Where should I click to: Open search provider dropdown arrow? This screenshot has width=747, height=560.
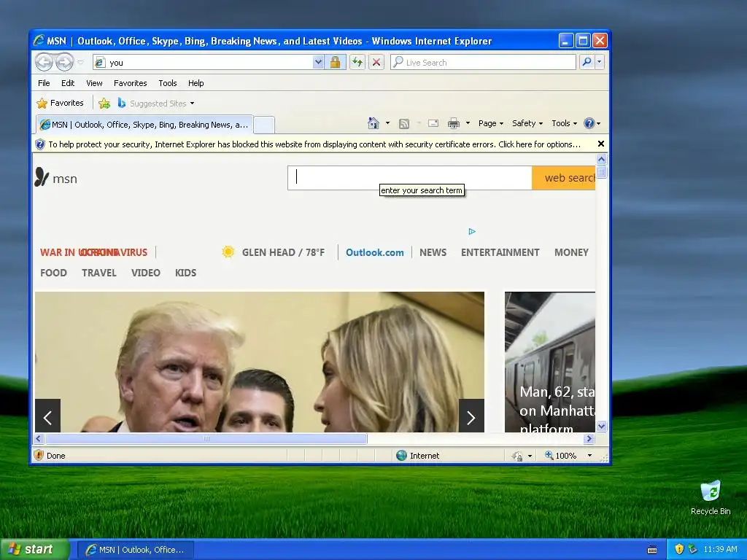tap(600, 62)
